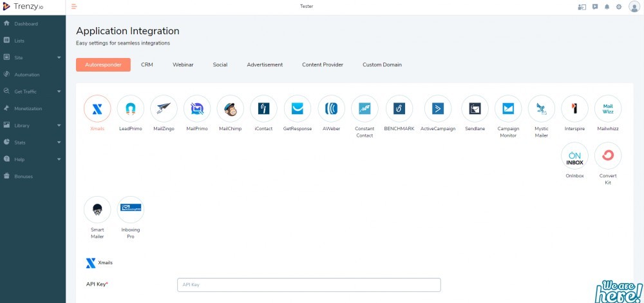Switch to the Autoresponder tab

tap(103, 65)
